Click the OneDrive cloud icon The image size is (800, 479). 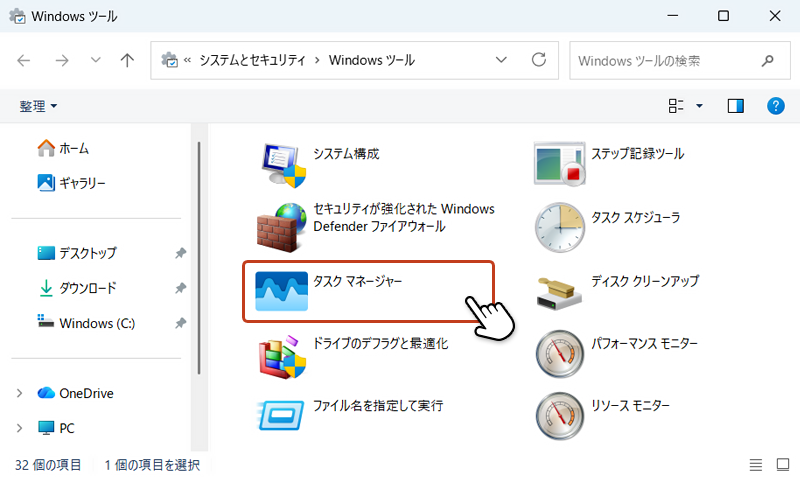46,393
